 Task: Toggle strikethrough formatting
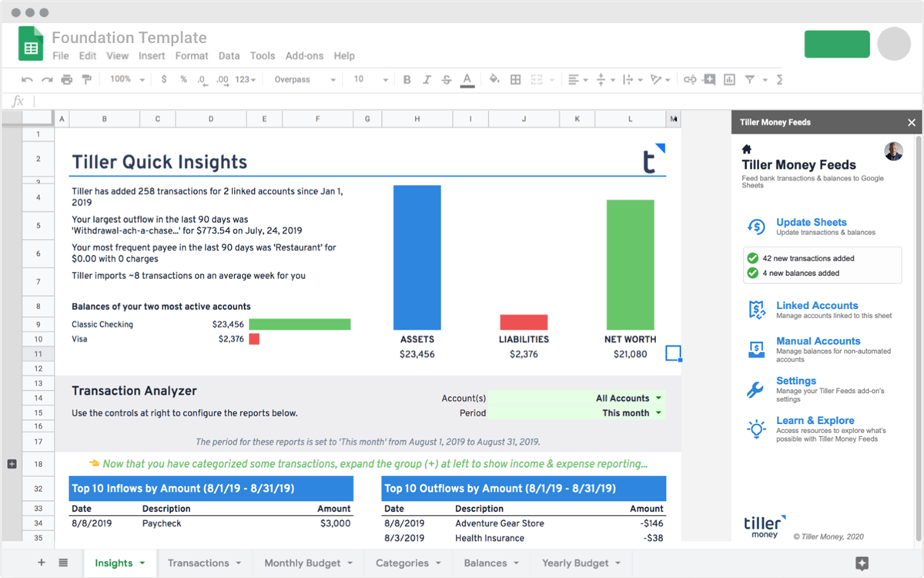tap(447, 79)
